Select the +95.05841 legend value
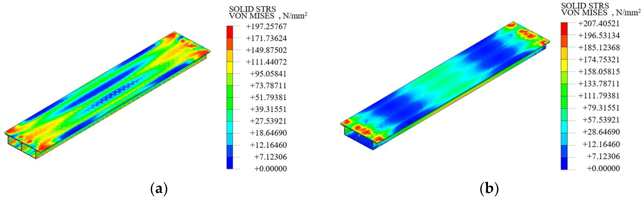This screenshot has width=644, height=200. pos(268,74)
